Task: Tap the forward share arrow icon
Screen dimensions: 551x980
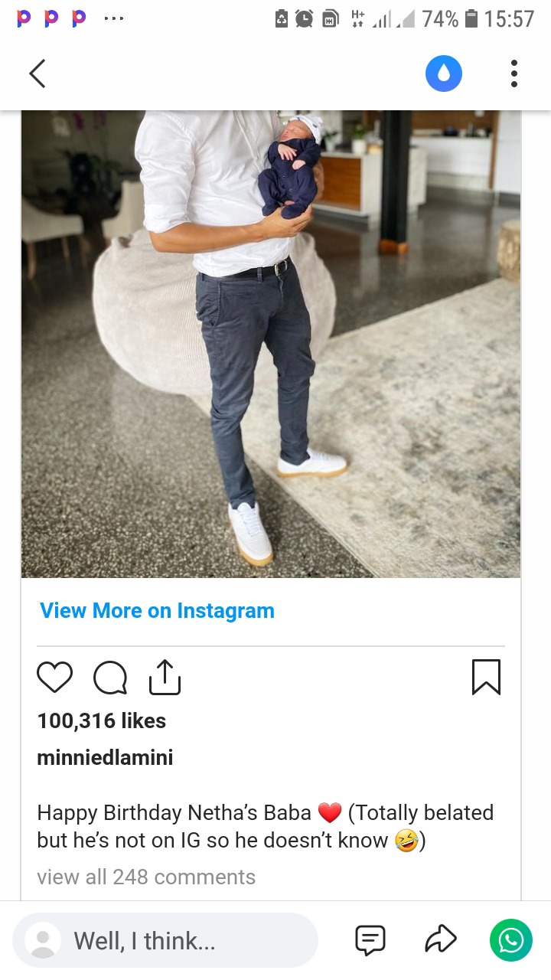Action: pyautogui.click(x=441, y=940)
